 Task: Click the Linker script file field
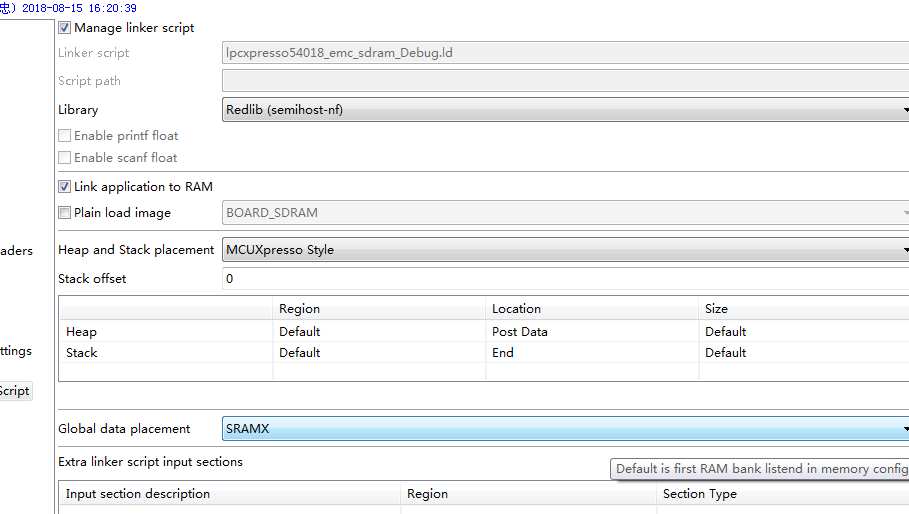click(x=565, y=53)
